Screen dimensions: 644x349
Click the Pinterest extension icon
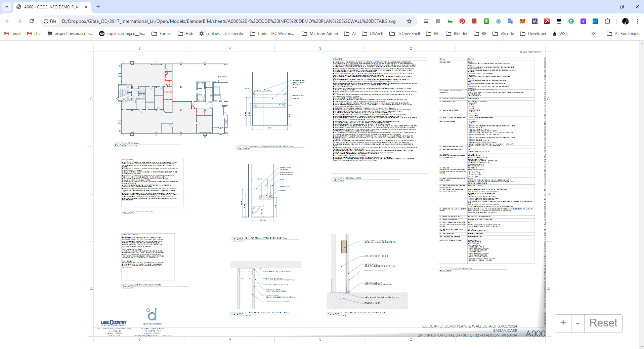coord(462,21)
